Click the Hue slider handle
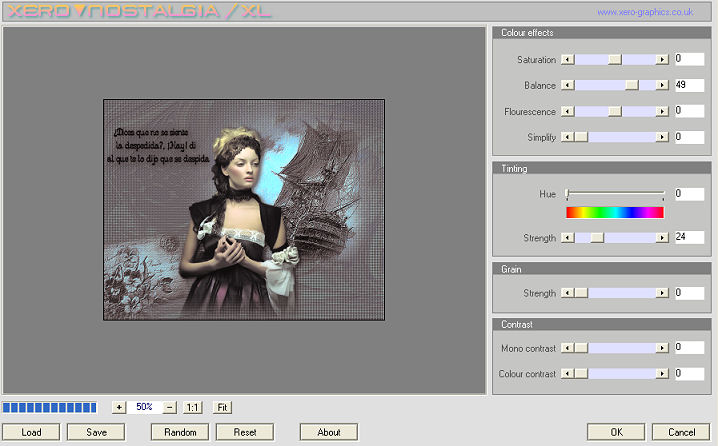Image resolution: width=718 pixels, height=446 pixels. pos(567,194)
